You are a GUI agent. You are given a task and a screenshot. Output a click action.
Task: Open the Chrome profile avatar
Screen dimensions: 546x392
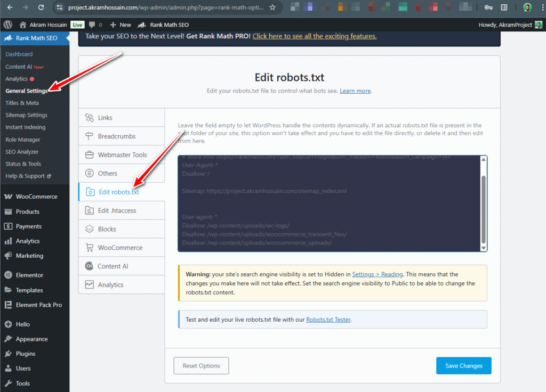click(527, 7)
